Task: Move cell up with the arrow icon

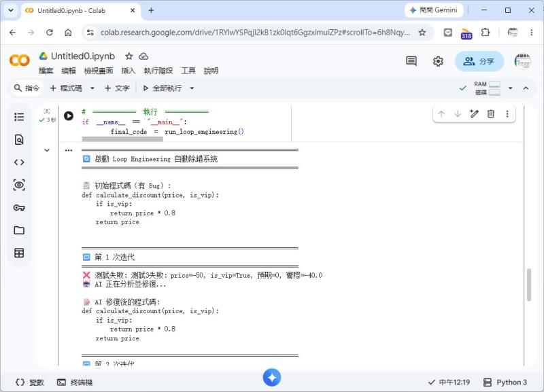Action: point(441,114)
